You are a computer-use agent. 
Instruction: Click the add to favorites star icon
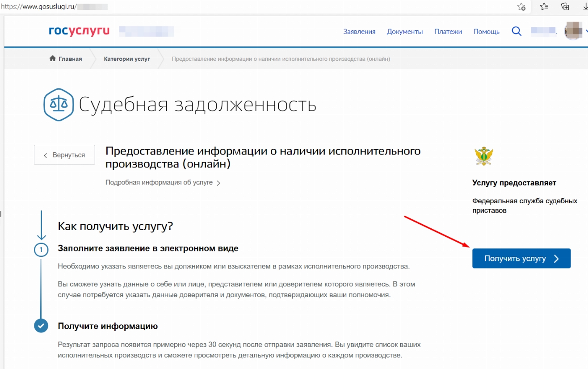click(521, 7)
